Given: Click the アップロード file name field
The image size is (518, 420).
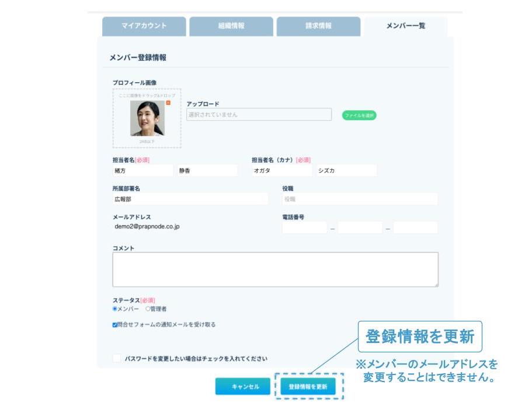Looking at the screenshot, I should coord(259,115).
